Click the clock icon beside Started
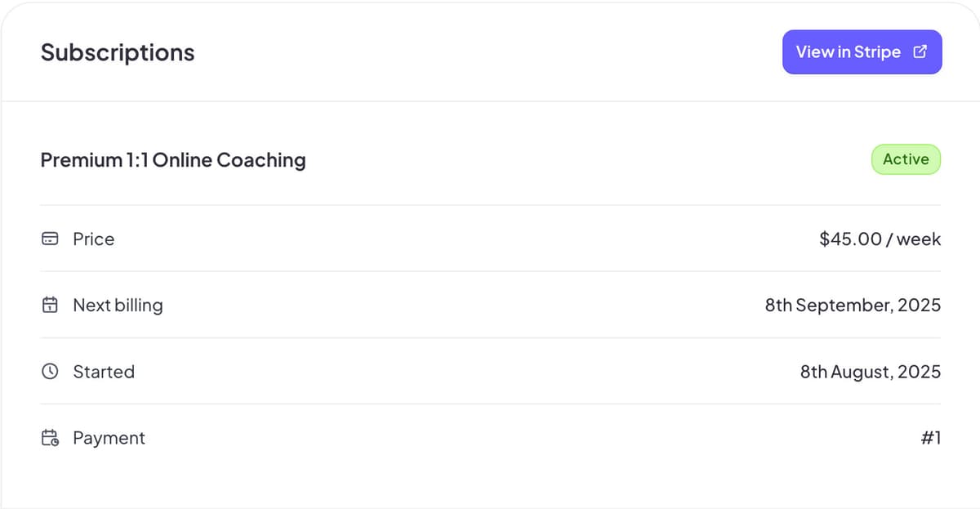The height and width of the screenshot is (509, 980). pyautogui.click(x=50, y=372)
